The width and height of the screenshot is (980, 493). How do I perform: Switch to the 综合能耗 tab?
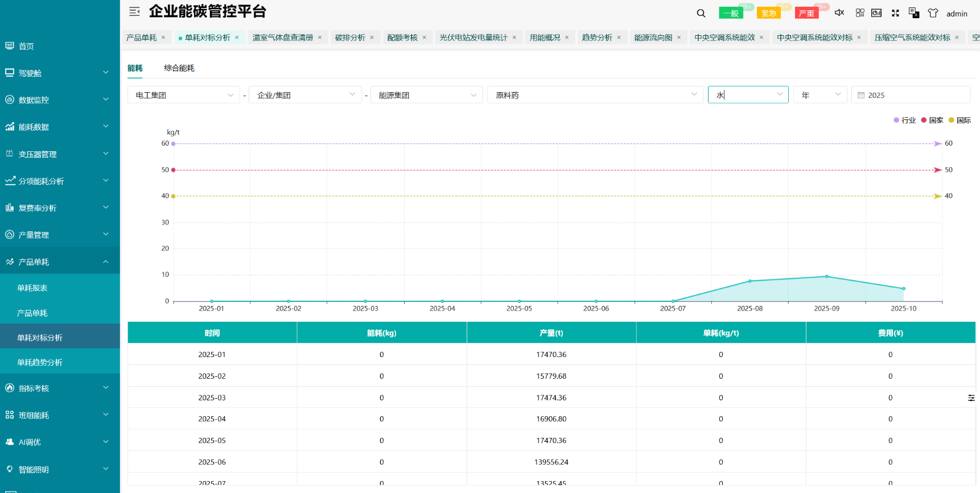click(x=179, y=68)
